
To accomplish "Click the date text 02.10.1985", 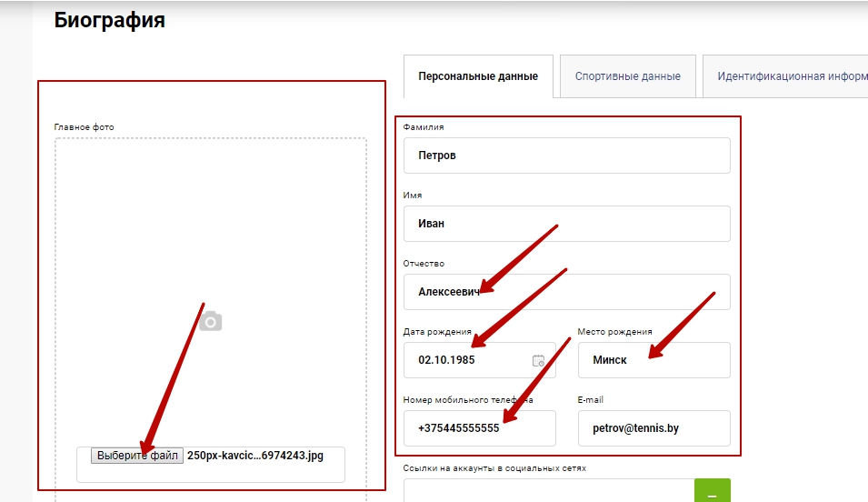I will (446, 360).
